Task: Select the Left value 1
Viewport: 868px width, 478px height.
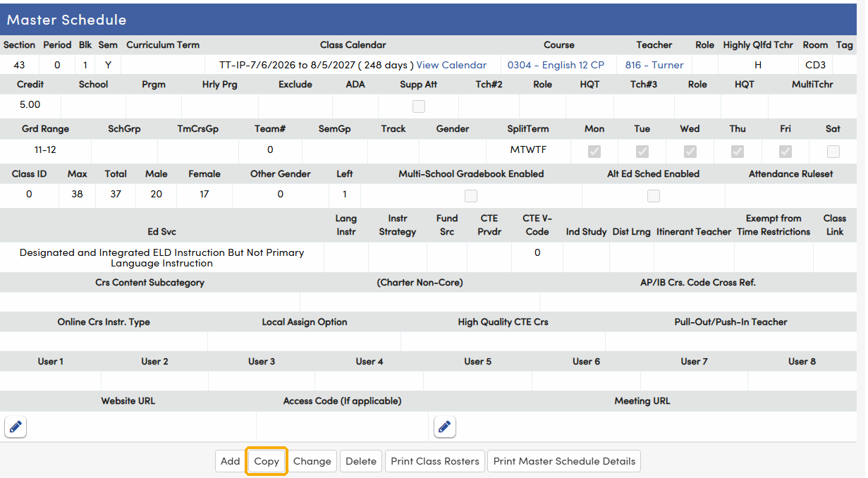Action: click(x=344, y=194)
